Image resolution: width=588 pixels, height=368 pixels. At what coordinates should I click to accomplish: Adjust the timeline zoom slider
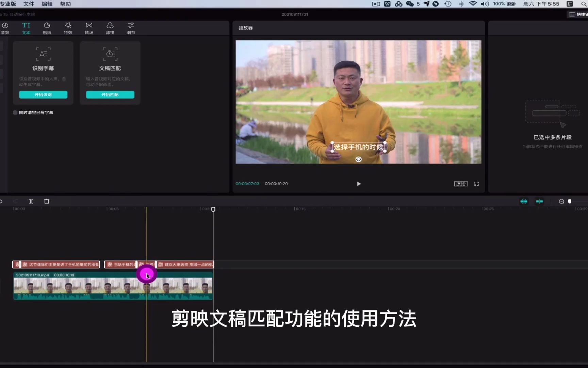point(570,201)
